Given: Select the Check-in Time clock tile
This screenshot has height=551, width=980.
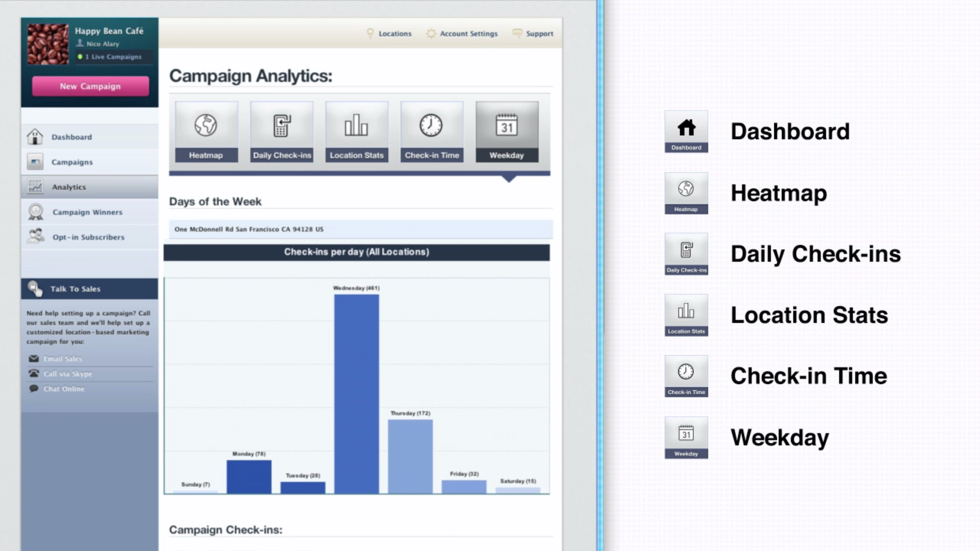Looking at the screenshot, I should click(432, 132).
